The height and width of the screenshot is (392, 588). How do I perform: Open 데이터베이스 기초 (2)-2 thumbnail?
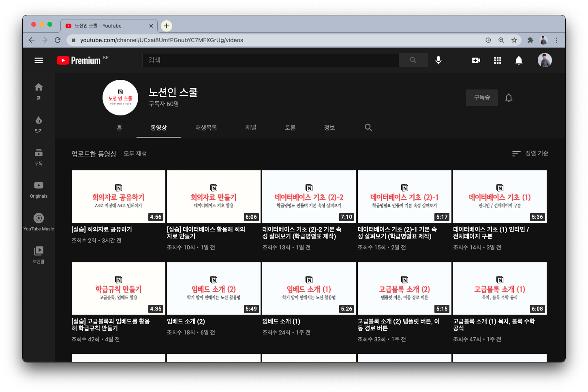[309, 196]
